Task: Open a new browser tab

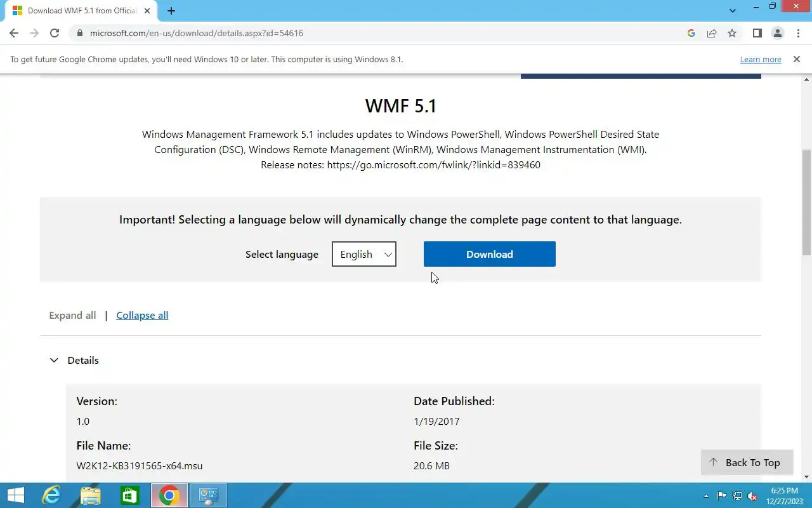Action: click(171, 11)
